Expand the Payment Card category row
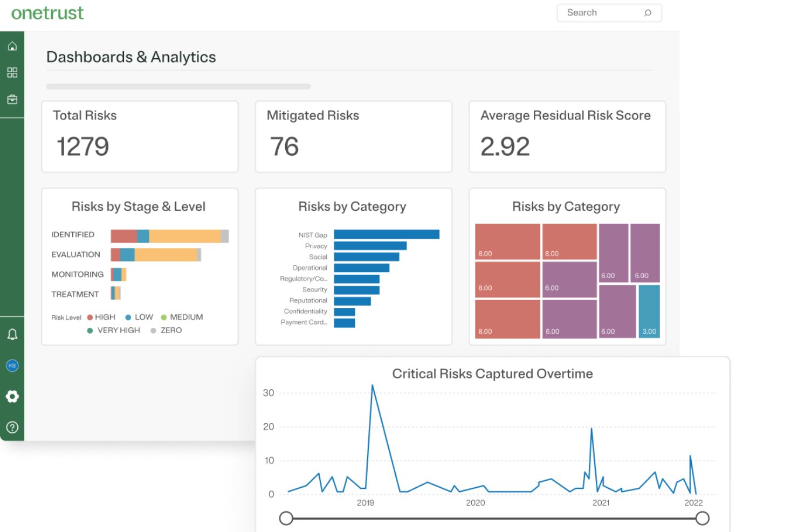This screenshot has width=798, height=532. click(305, 322)
